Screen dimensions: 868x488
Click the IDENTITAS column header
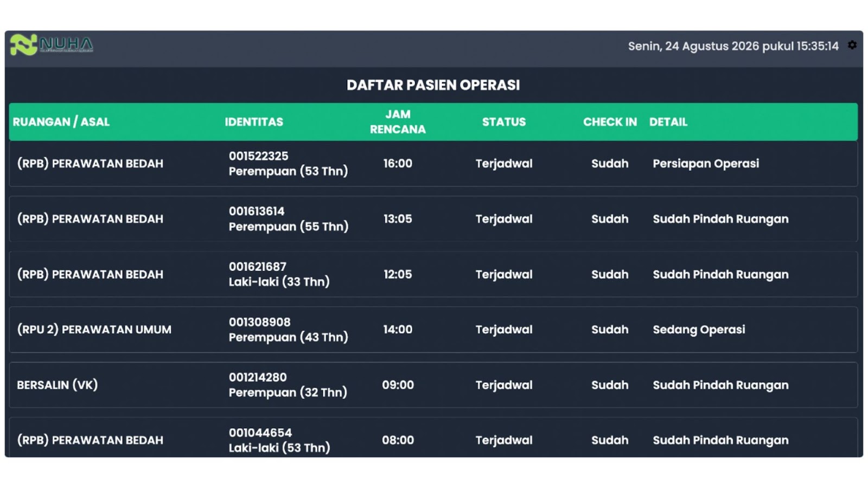[x=254, y=122]
